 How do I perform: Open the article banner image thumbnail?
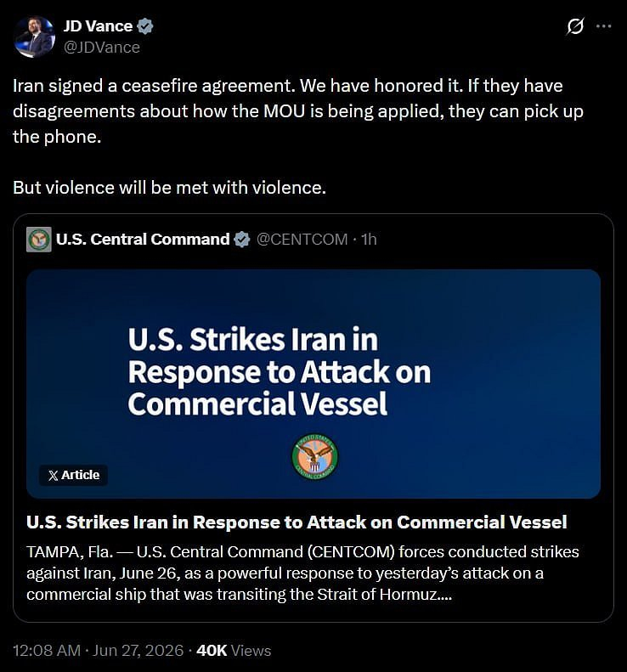(x=313, y=383)
